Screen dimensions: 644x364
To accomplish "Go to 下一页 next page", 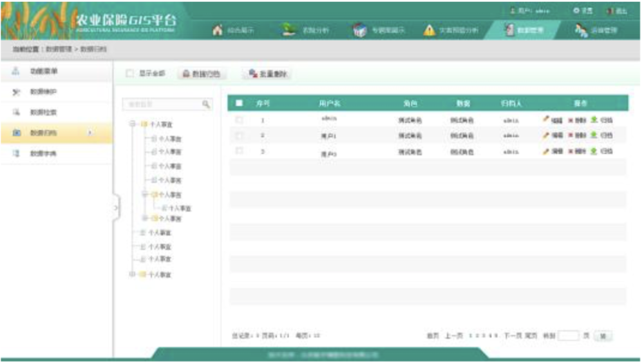I will point(513,336).
